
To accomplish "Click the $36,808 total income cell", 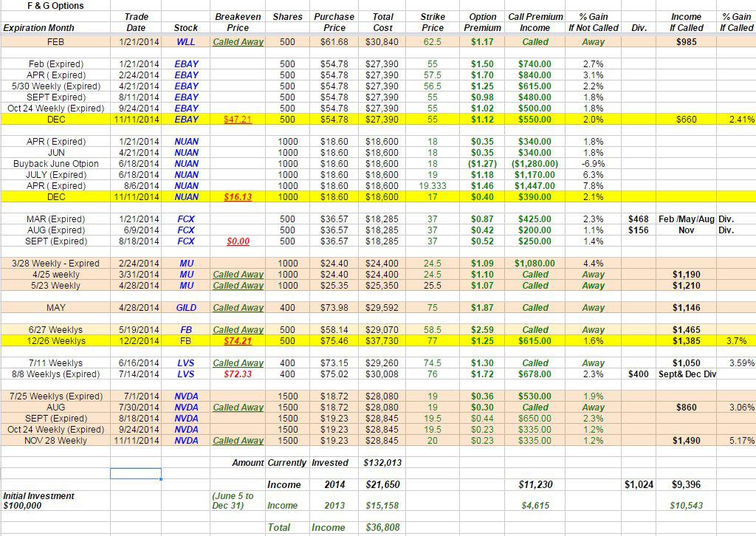I will click(x=382, y=528).
